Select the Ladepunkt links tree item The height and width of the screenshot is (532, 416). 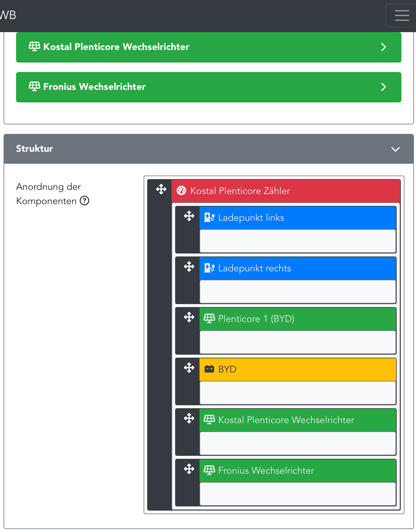tap(298, 218)
